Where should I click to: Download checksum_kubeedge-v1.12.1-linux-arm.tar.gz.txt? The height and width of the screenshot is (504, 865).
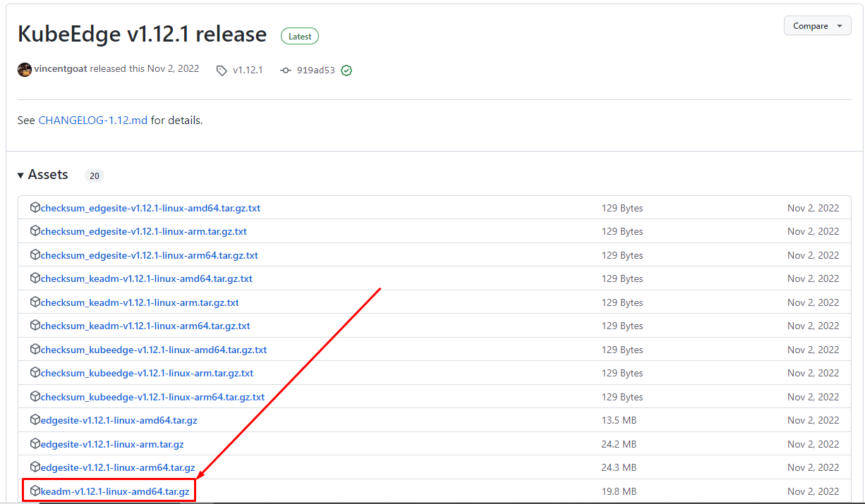(x=147, y=373)
